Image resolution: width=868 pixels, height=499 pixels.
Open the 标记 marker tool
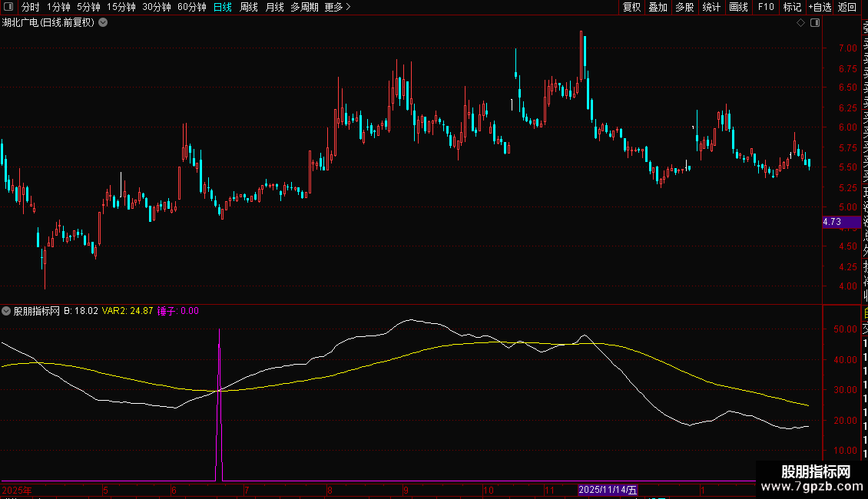point(792,7)
